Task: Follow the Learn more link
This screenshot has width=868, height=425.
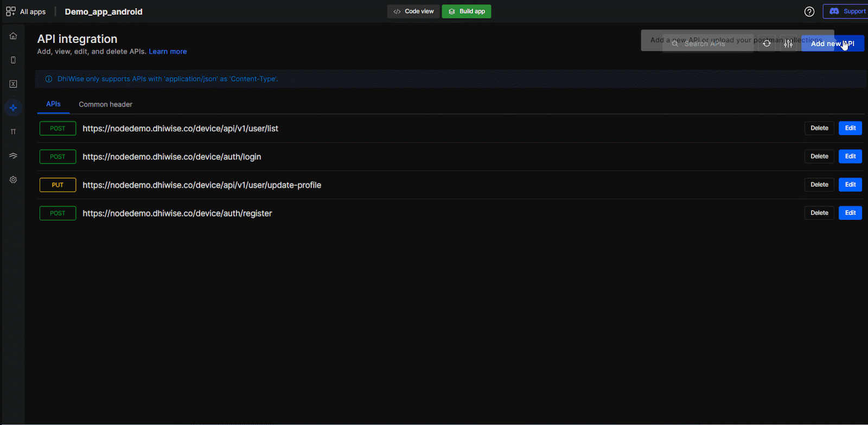Action: (168, 52)
